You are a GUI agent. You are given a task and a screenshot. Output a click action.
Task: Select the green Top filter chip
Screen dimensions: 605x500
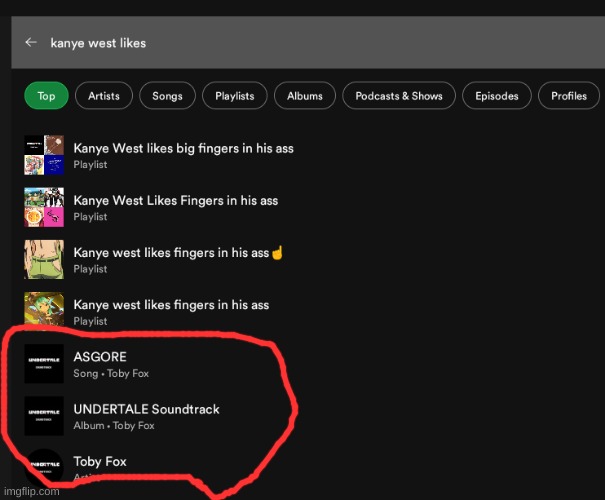(x=46, y=96)
